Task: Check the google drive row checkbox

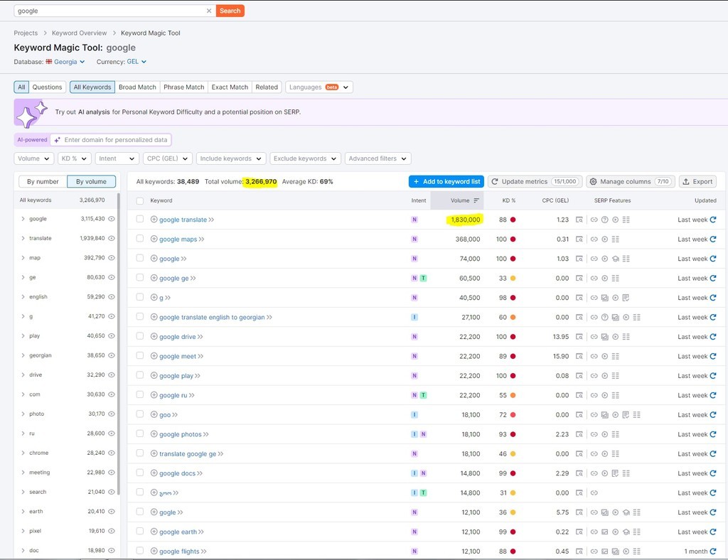Action: tap(140, 336)
